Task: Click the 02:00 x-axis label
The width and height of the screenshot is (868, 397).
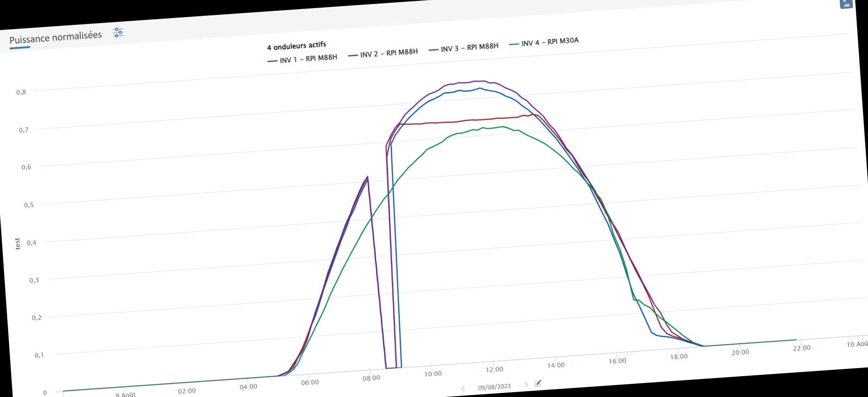Action: pos(187,391)
